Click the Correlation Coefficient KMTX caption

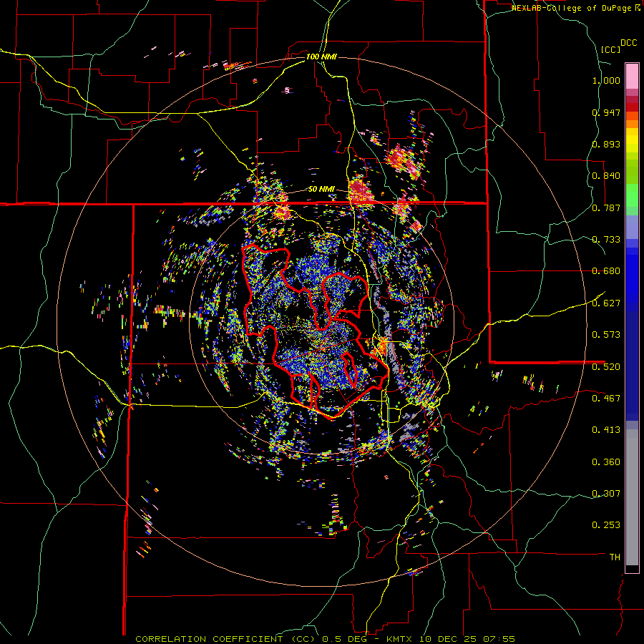(x=325, y=639)
